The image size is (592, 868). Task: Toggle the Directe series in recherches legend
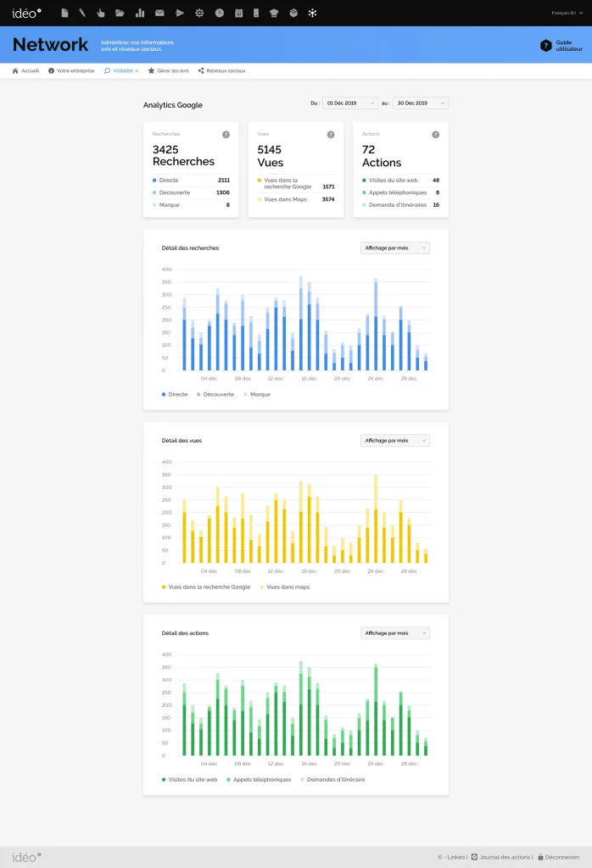pos(175,394)
